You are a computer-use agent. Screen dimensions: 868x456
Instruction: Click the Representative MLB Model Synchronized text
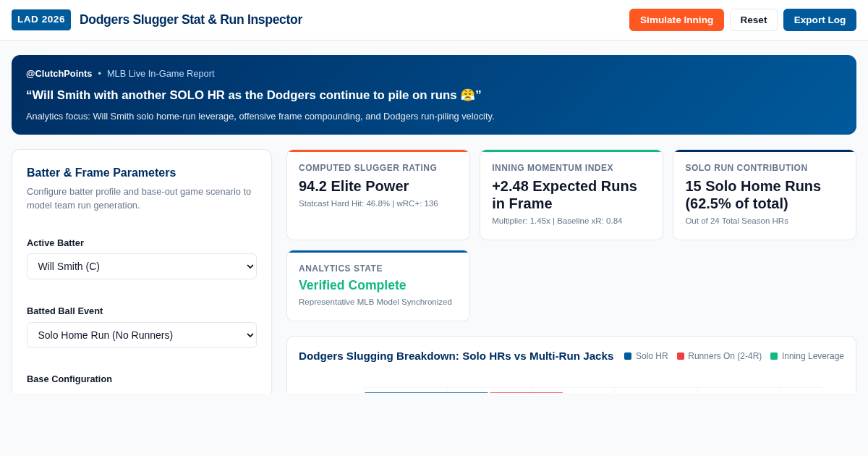coord(375,302)
